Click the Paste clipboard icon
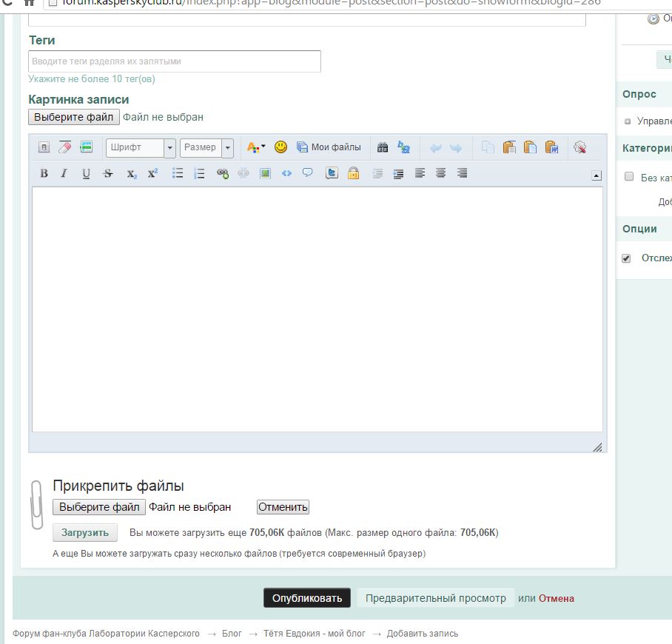672x644 pixels. click(x=509, y=147)
